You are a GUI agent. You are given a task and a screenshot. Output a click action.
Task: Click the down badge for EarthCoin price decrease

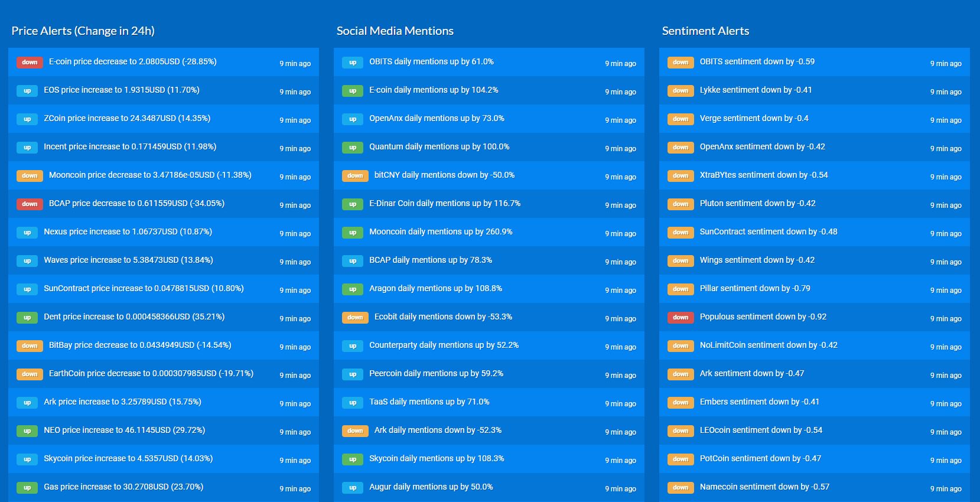pyautogui.click(x=30, y=374)
